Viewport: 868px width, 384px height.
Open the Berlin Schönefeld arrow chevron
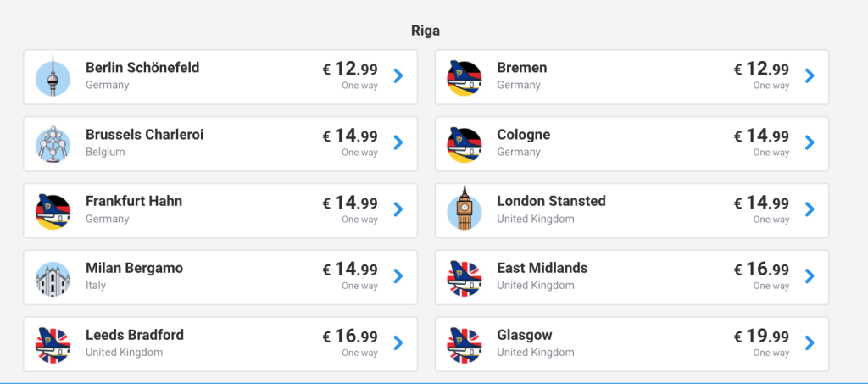[x=398, y=76]
